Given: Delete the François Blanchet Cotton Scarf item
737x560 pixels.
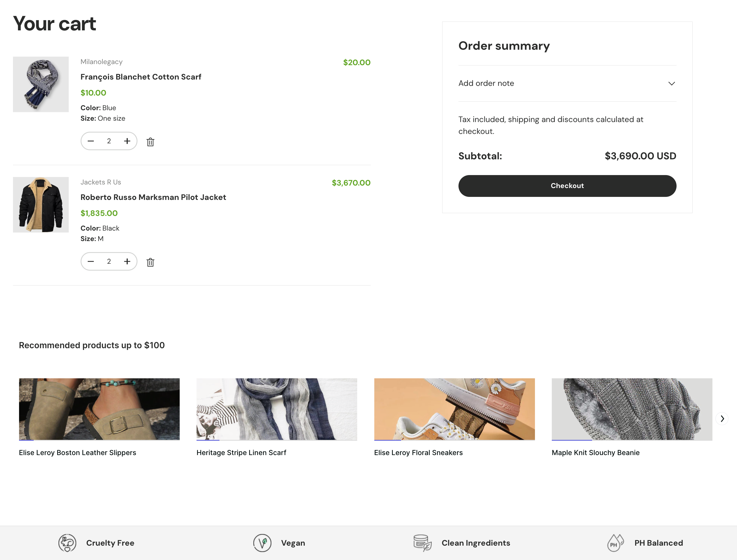Looking at the screenshot, I should click(150, 142).
